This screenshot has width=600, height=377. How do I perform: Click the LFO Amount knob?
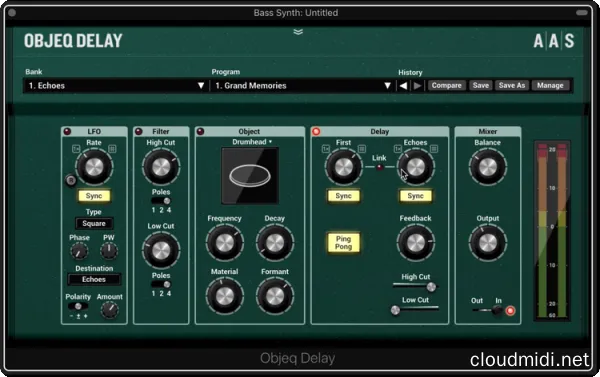click(x=109, y=310)
